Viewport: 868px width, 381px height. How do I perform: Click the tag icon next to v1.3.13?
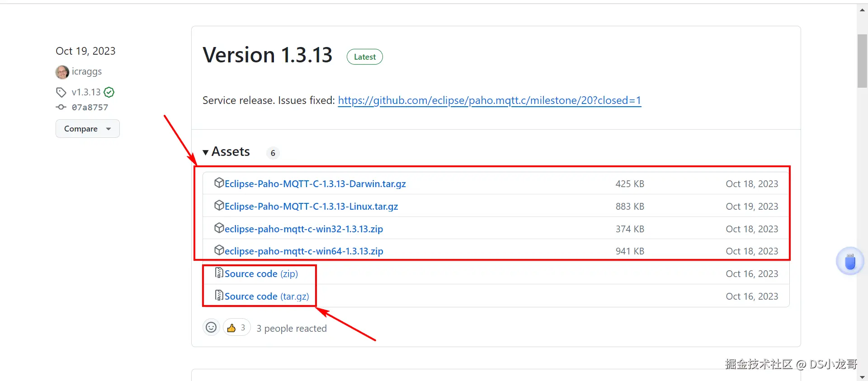coord(61,92)
